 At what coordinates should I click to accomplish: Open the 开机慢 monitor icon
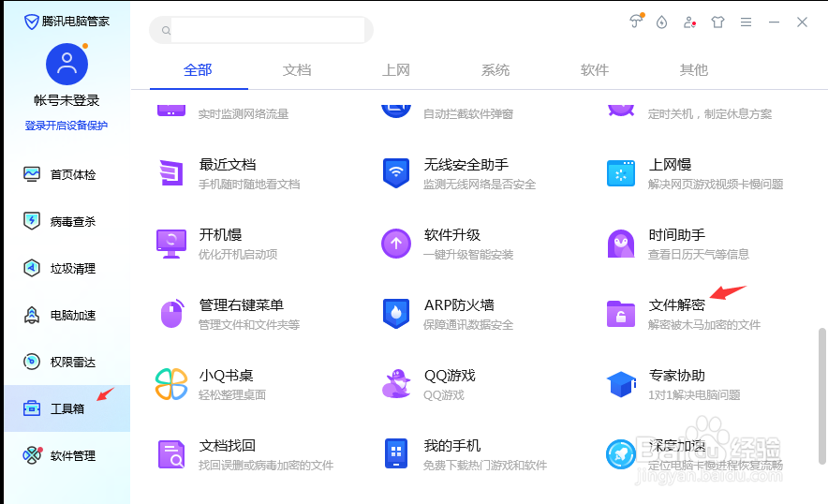click(x=171, y=244)
